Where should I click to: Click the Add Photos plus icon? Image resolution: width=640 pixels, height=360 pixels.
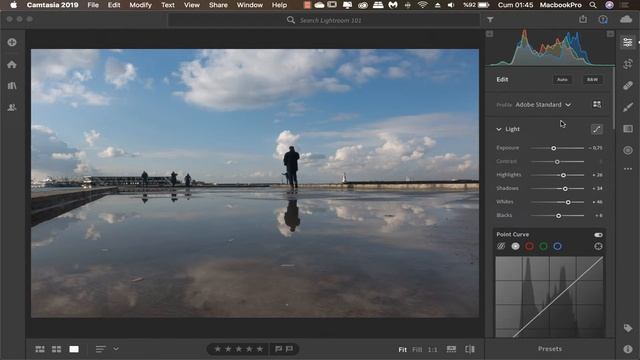click(12, 42)
